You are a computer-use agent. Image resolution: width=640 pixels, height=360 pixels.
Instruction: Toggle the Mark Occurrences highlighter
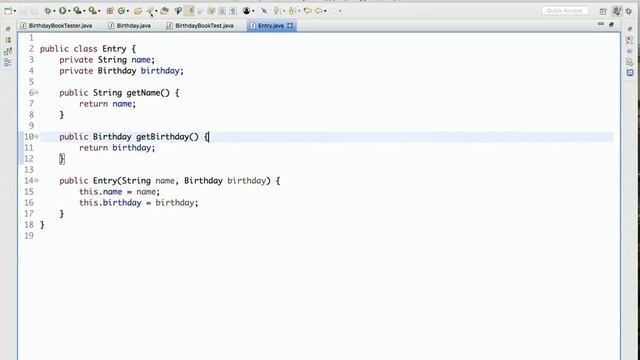(x=190, y=11)
